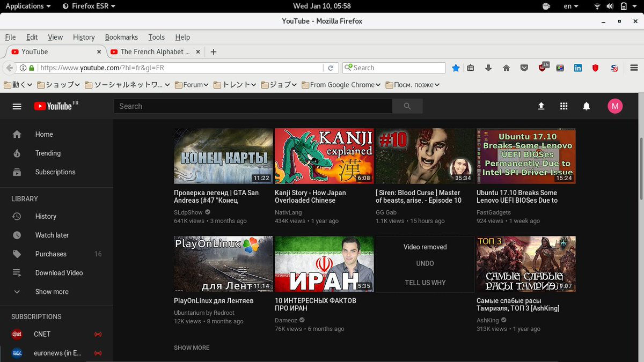The image size is (644, 362).
Task: Click the NoScript extension icon
Action: click(x=614, y=68)
